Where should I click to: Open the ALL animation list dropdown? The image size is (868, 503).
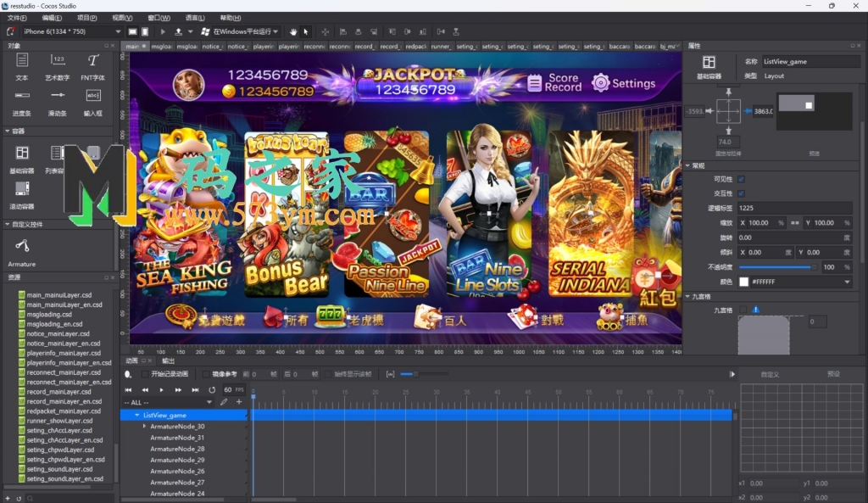209,402
